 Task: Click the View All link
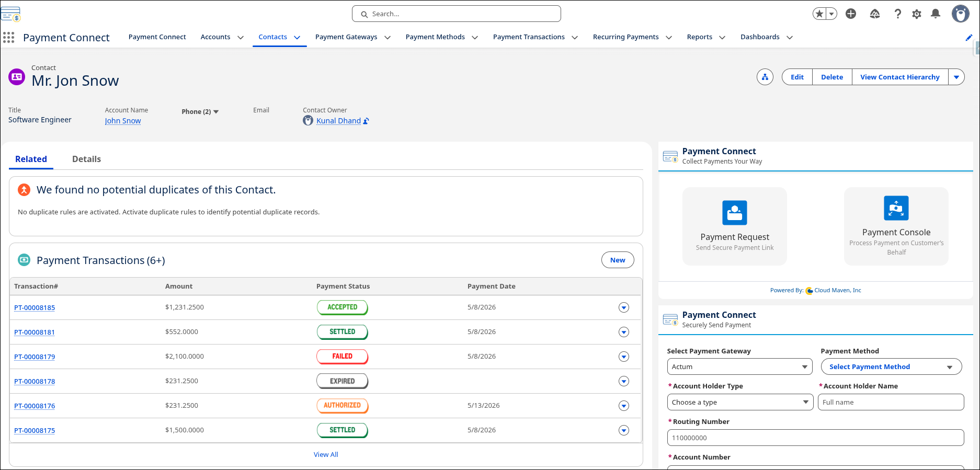326,455
